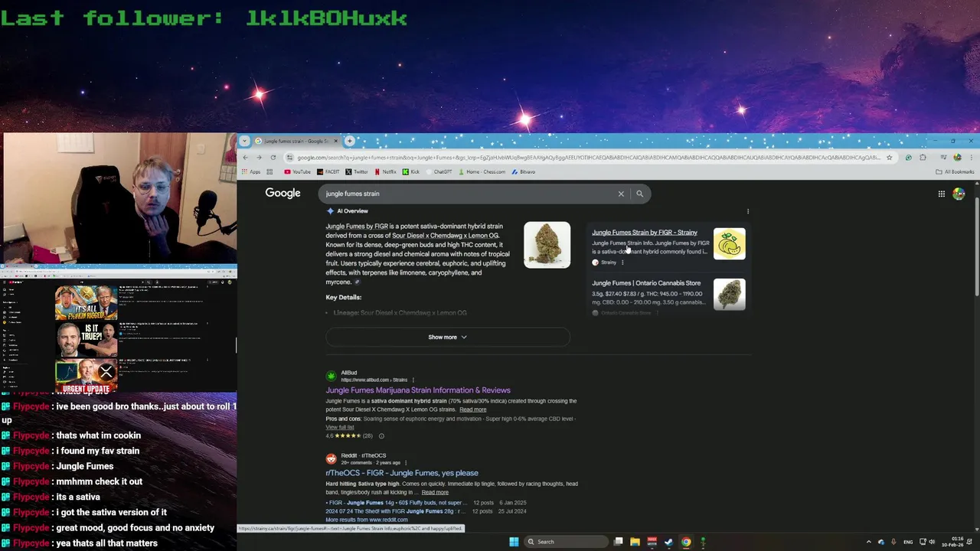Open the Netflix bookmark
Image resolution: width=980 pixels, height=551 pixels.
385,171
